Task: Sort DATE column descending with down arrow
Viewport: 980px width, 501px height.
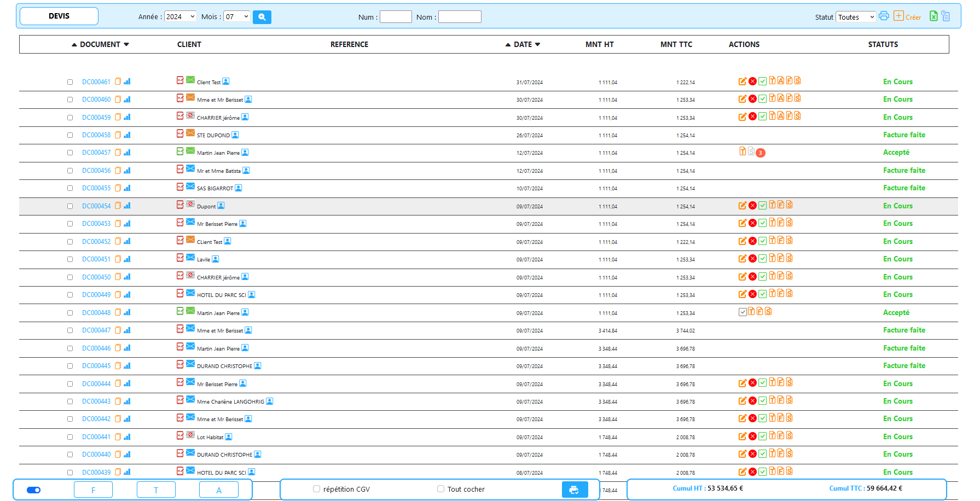Action: [538, 45]
